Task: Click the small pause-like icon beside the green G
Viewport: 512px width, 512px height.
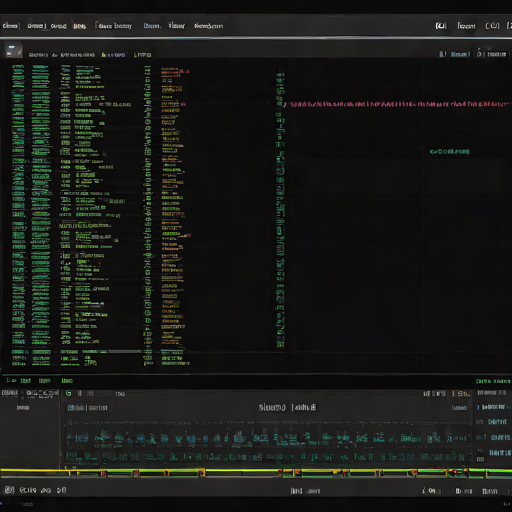Action: pos(79,393)
